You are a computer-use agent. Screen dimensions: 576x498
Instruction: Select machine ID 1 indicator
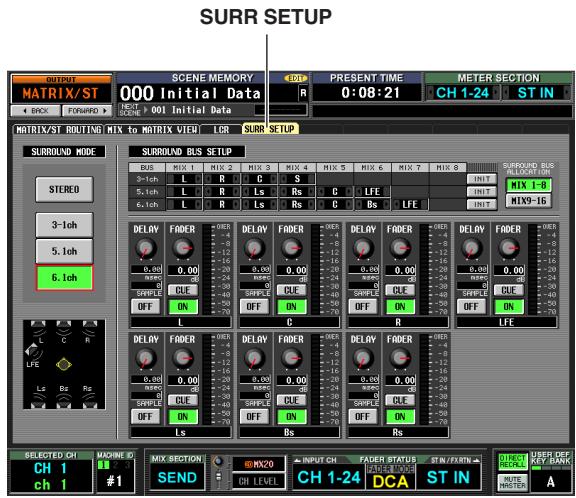[103, 465]
